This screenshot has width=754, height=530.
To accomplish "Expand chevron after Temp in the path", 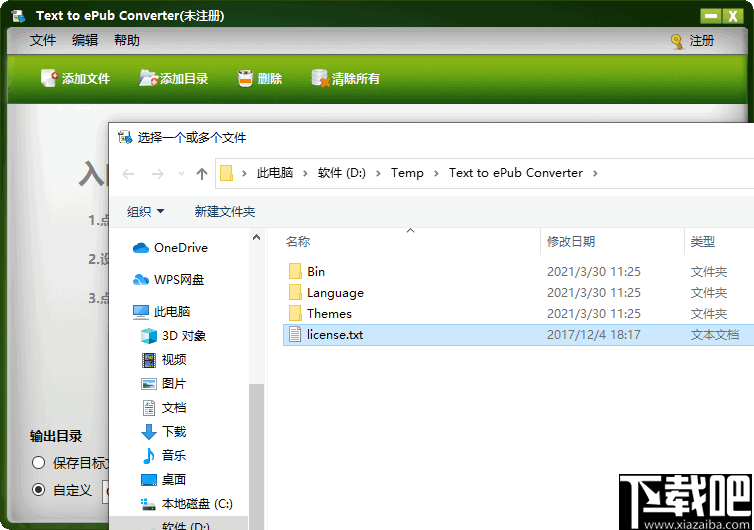I will click(436, 173).
